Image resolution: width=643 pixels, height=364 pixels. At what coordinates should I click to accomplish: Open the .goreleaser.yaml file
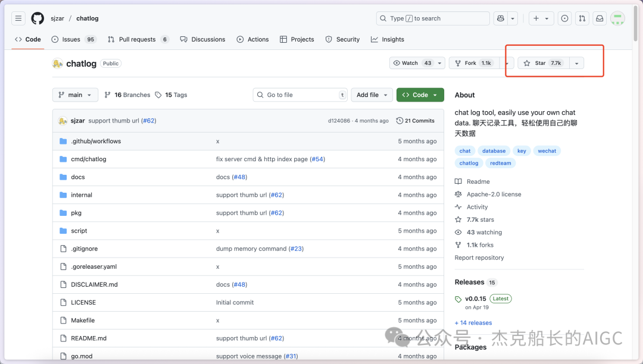pyautogui.click(x=94, y=266)
